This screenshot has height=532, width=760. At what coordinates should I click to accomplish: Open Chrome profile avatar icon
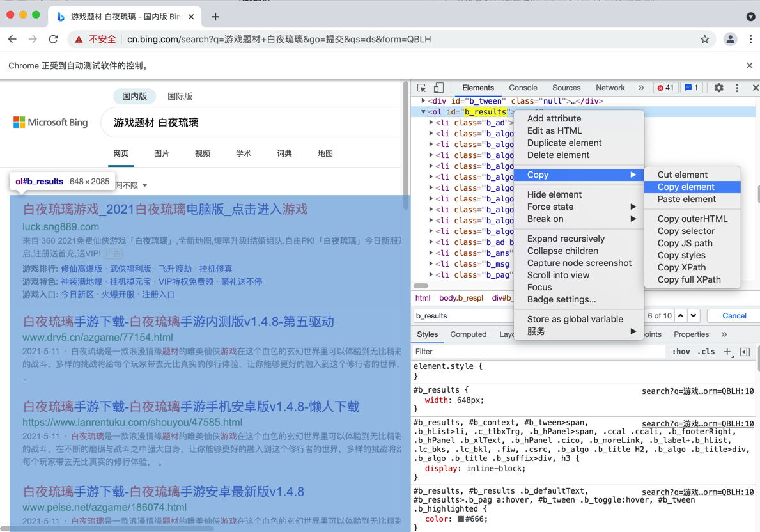730,39
